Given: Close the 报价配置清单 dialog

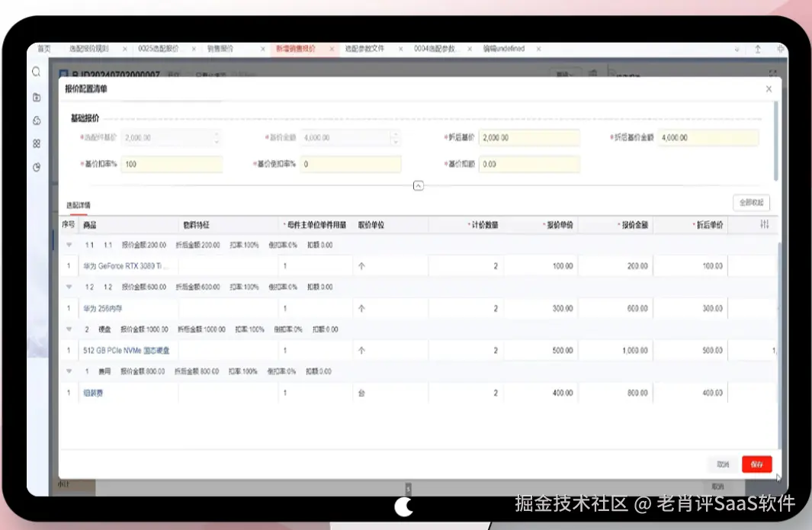Looking at the screenshot, I should coord(769,89).
